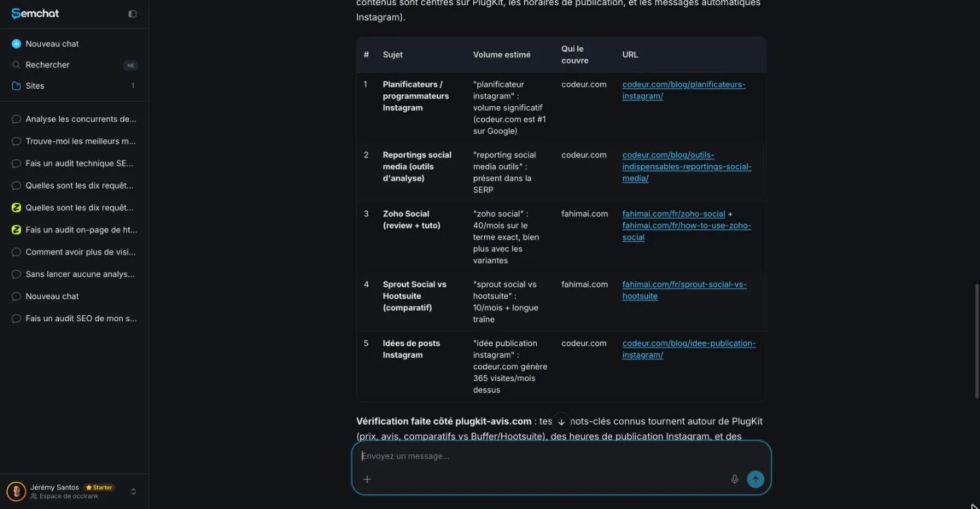Screen dimensions: 980x509
Task: Open chat 'Fais un audit SEO de mon s...'
Action: (75, 319)
